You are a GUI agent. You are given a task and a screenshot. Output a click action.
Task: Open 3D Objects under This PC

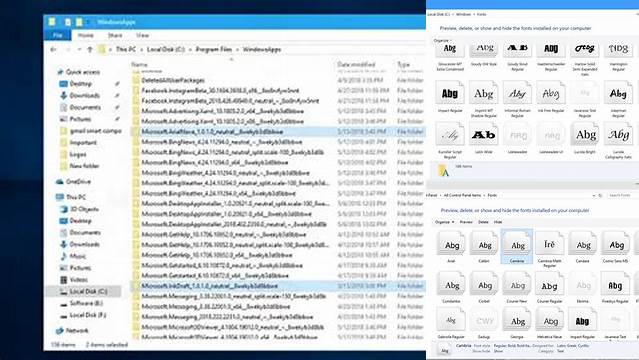[x=84, y=209]
